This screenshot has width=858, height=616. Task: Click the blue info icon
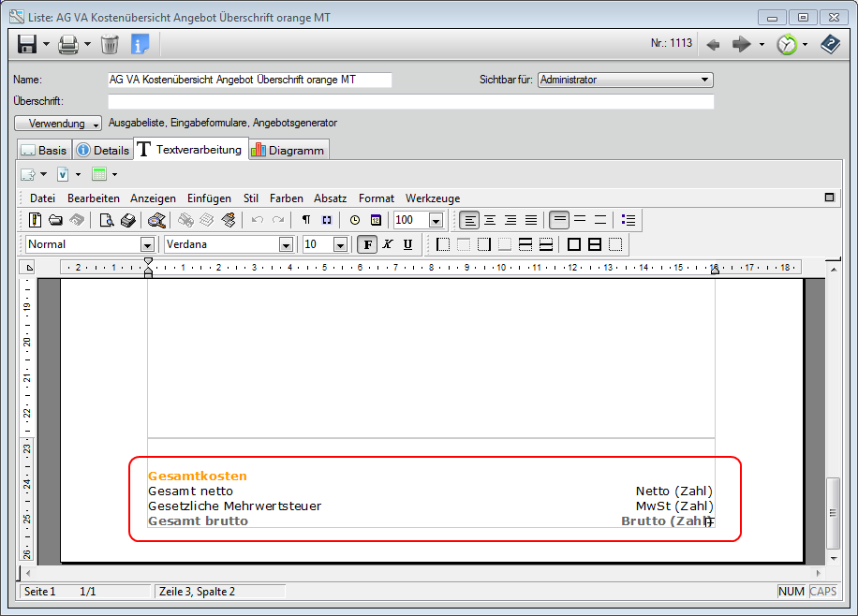[x=140, y=44]
